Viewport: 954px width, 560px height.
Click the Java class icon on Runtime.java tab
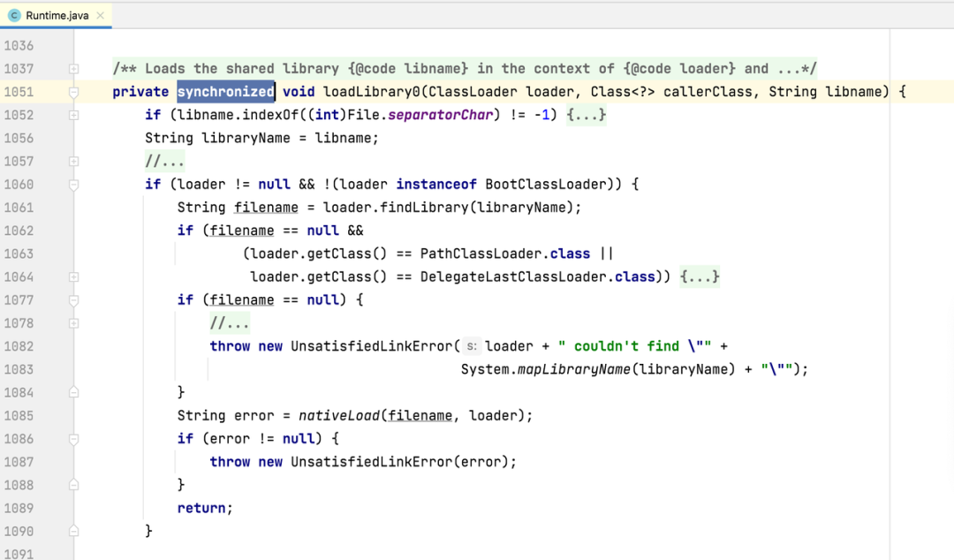(x=14, y=15)
